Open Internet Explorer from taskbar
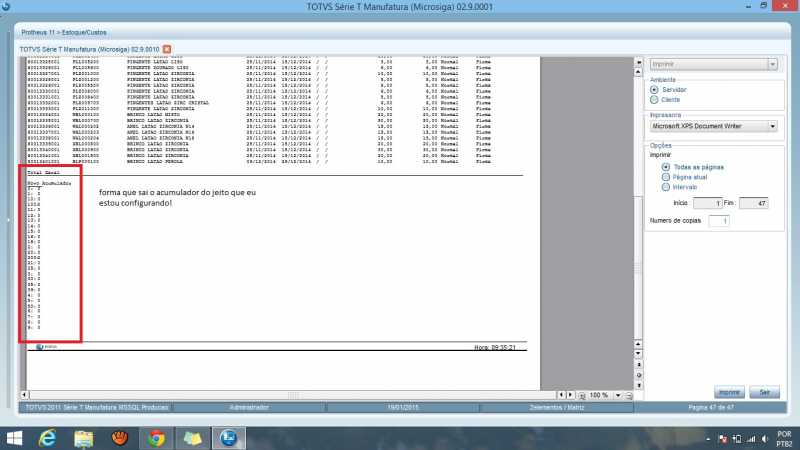The image size is (800, 450). [x=47, y=438]
